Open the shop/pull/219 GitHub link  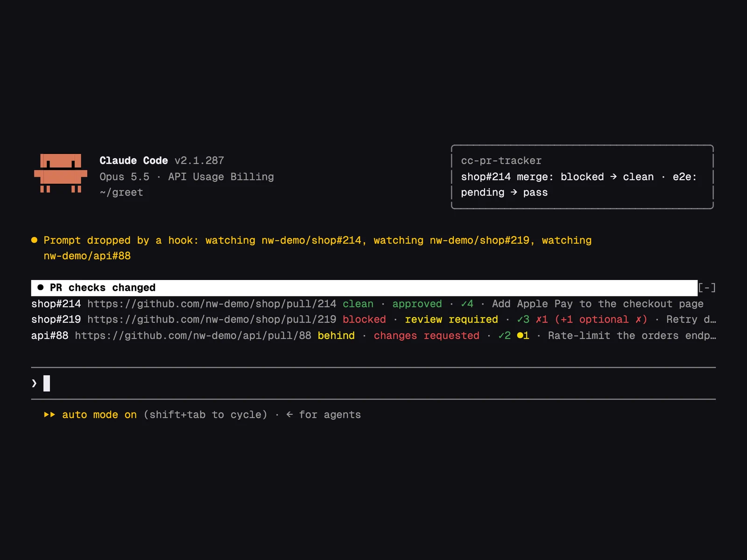[x=211, y=320]
